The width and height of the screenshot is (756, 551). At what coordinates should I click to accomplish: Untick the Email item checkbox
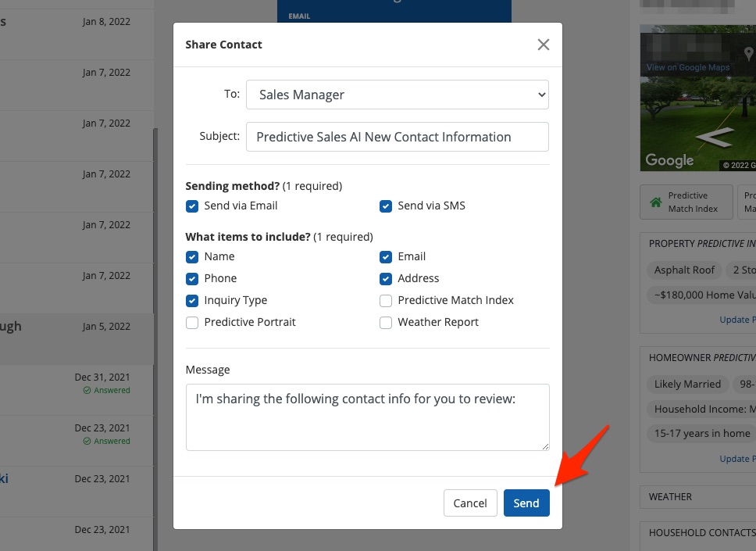pyautogui.click(x=386, y=257)
